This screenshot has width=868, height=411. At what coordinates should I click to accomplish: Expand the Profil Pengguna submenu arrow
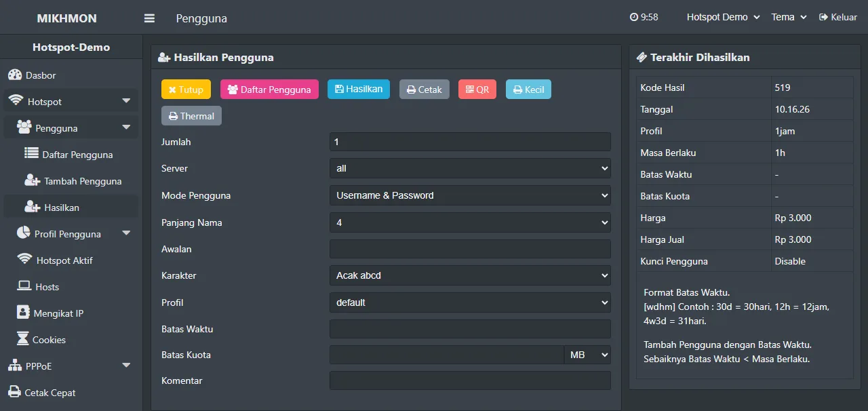pyautogui.click(x=126, y=233)
